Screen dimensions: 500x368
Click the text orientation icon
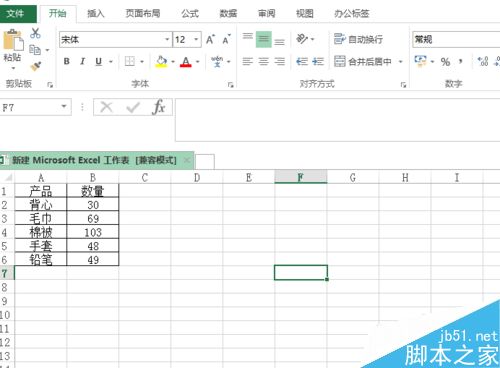point(302,39)
